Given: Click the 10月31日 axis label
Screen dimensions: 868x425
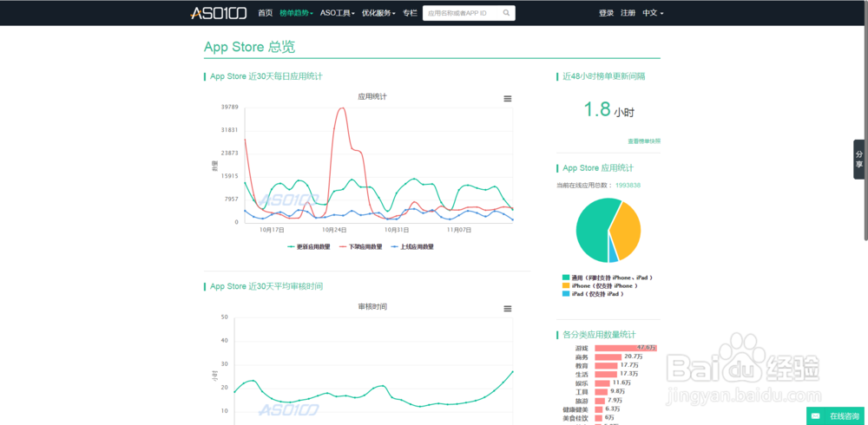Looking at the screenshot, I should [397, 230].
